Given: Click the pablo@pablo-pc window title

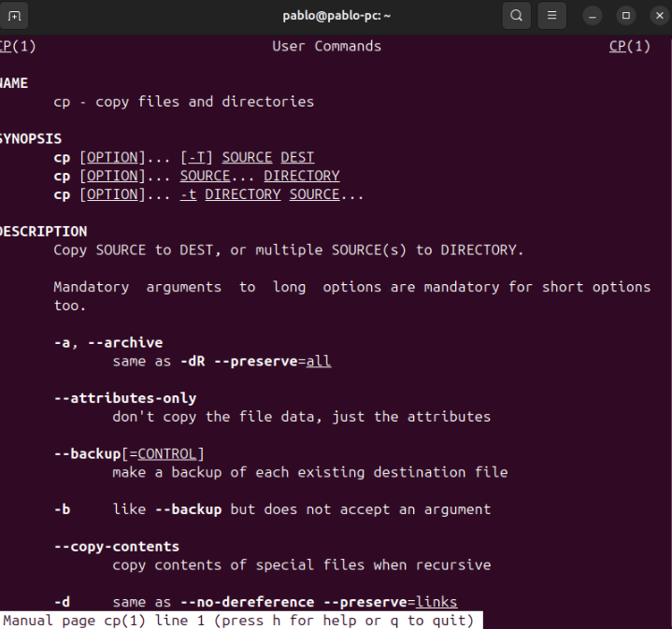Looking at the screenshot, I should coord(336,16).
